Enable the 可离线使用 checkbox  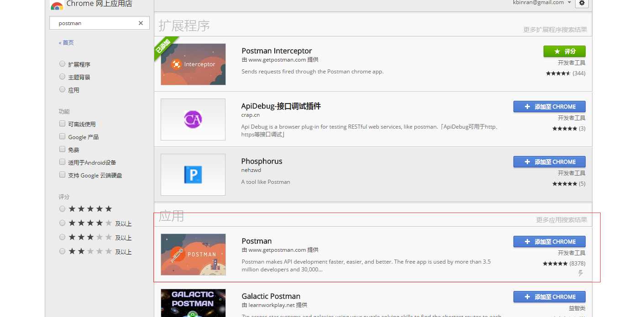63,124
